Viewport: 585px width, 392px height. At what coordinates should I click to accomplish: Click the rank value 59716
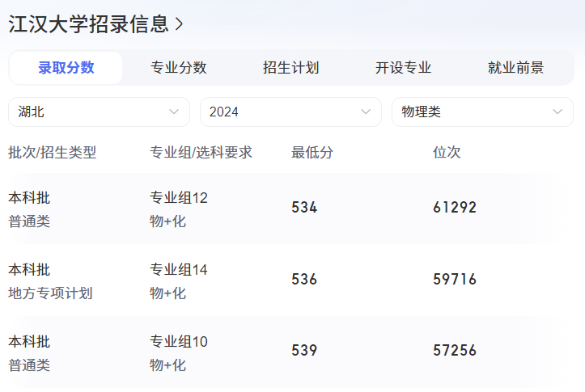pos(455,280)
